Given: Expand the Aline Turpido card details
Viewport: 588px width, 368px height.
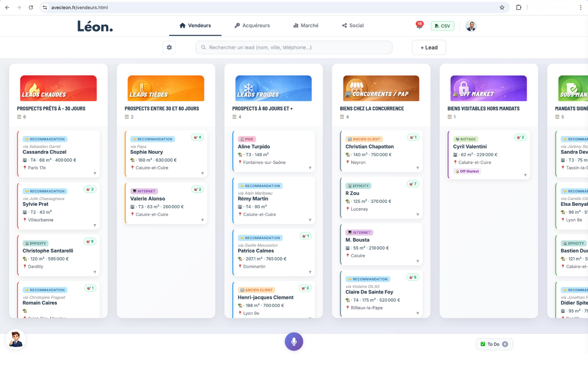Looking at the screenshot, I should pyautogui.click(x=310, y=168).
